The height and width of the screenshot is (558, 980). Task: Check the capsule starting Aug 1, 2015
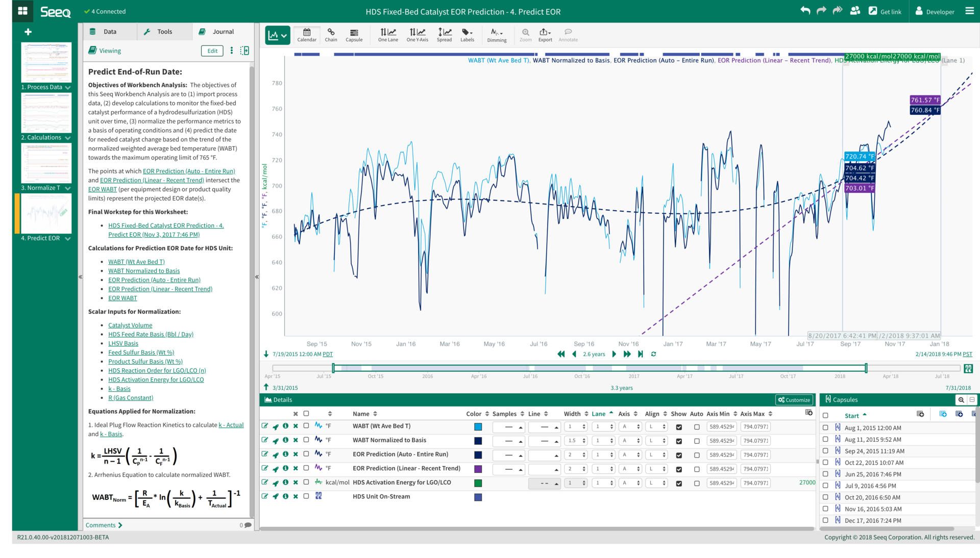pyautogui.click(x=825, y=427)
